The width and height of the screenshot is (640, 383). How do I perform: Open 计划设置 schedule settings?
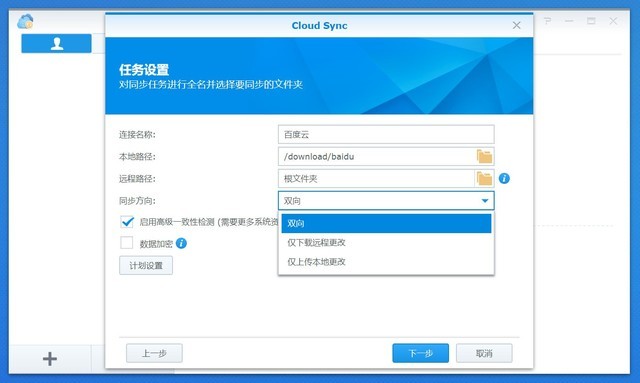146,265
